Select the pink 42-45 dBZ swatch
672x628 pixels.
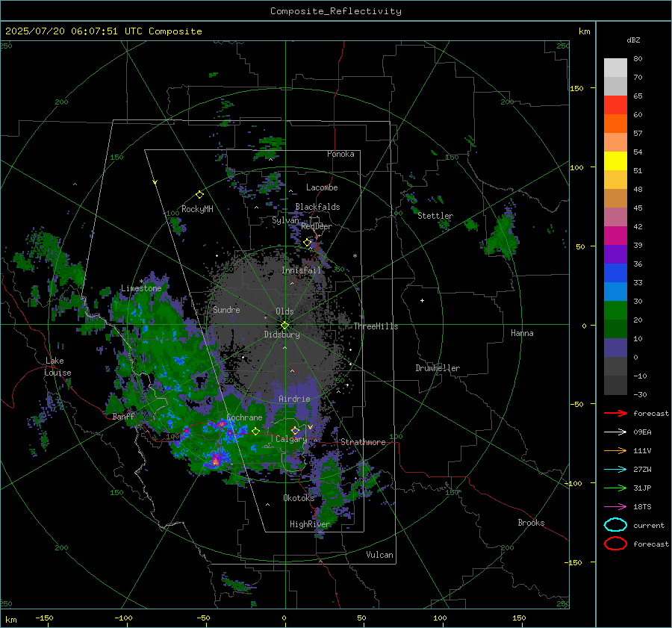[615, 217]
